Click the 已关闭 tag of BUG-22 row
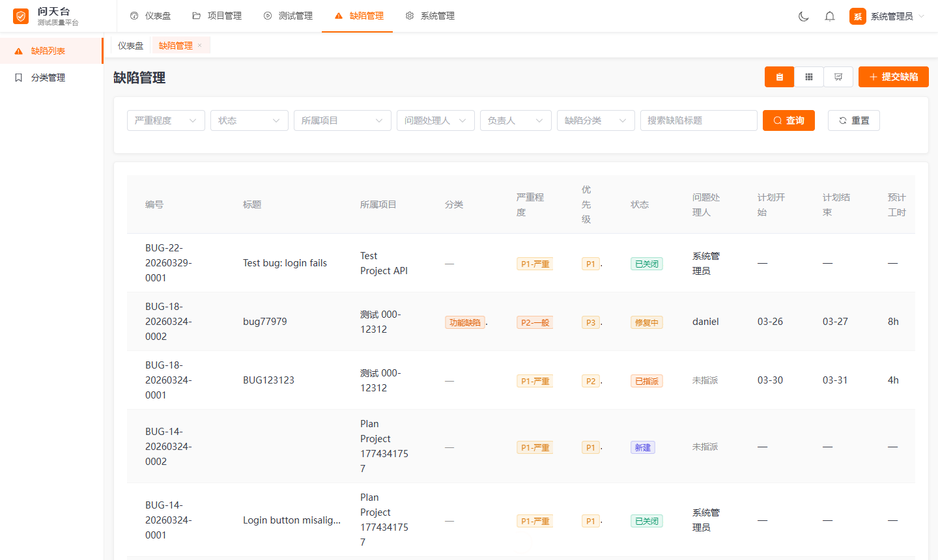The height and width of the screenshot is (560, 938). 647,264
